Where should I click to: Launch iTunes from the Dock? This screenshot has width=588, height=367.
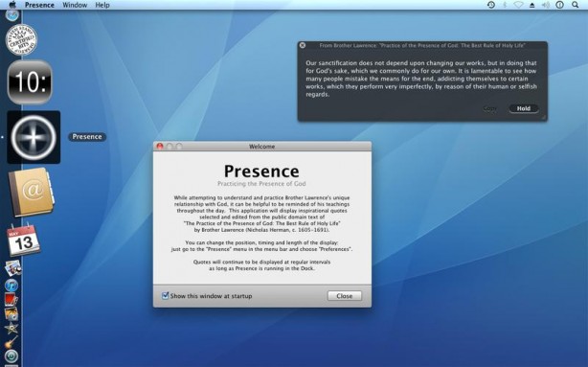click(x=11, y=286)
